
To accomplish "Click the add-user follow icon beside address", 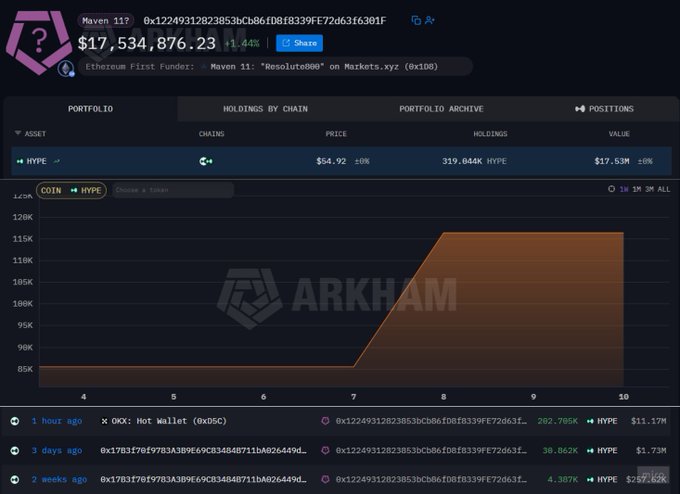I will (430, 20).
